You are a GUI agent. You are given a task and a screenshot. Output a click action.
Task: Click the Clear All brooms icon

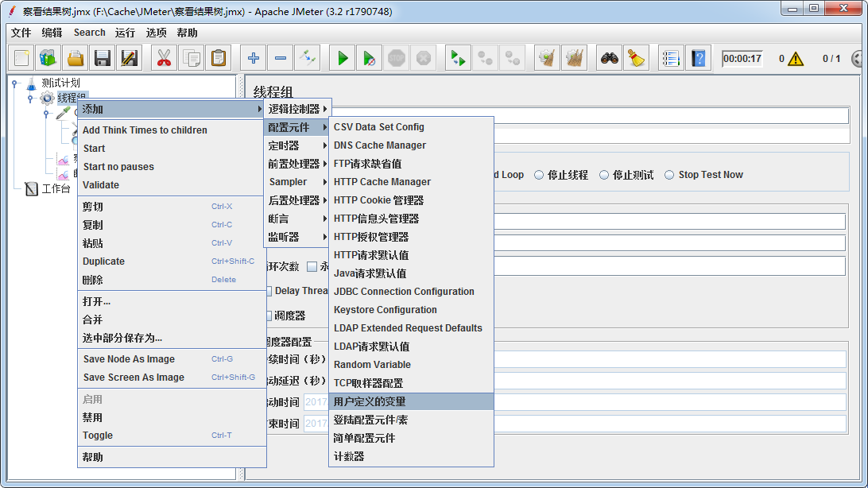[x=575, y=58]
